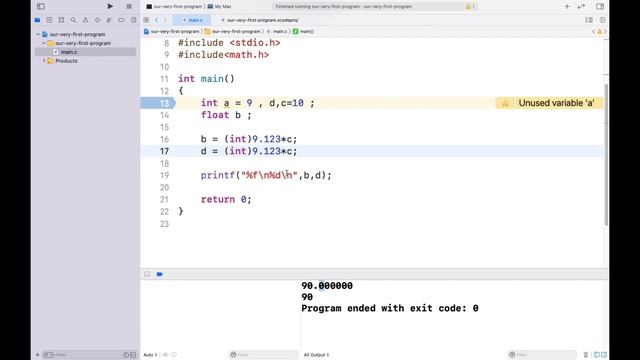Click main() function crumb in jump bar
Image resolution: width=640 pixels, height=360 pixels.
(303, 31)
